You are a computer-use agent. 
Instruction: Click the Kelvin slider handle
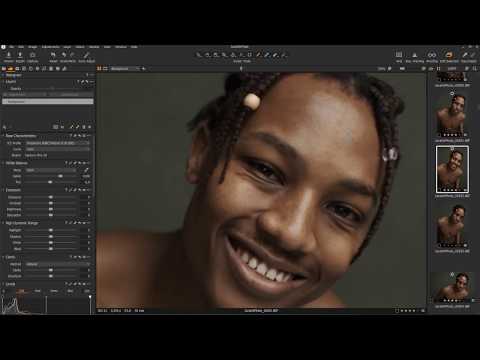(60, 176)
